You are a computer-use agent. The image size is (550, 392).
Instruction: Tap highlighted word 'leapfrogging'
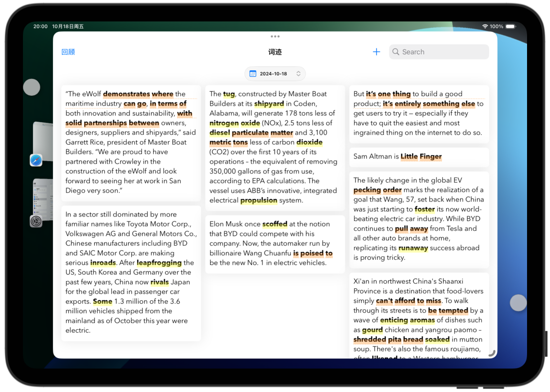[x=159, y=263]
